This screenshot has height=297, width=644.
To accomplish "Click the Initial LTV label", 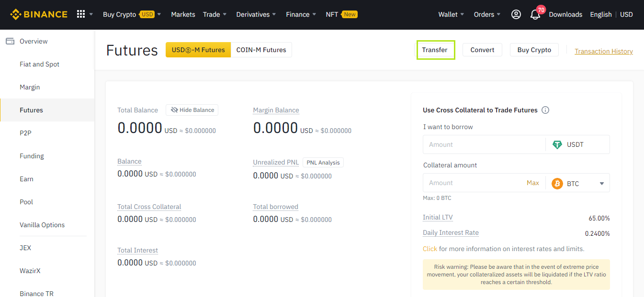I will pos(438,217).
